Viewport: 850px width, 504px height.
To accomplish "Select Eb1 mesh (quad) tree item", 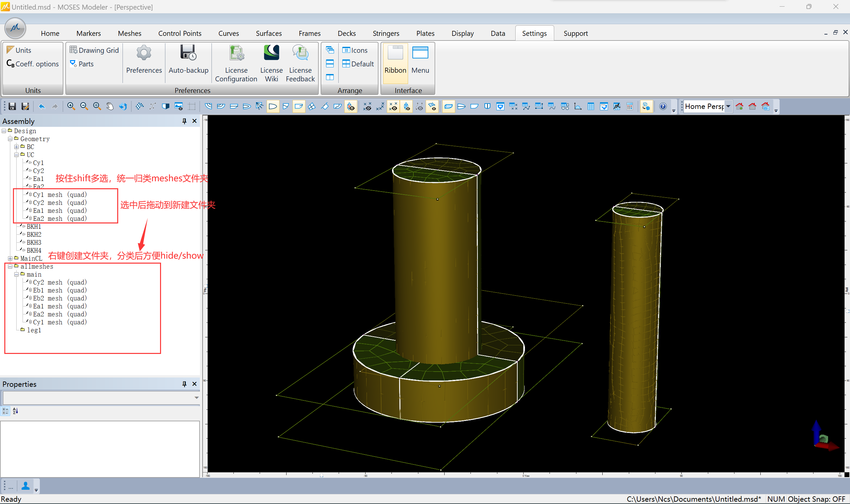I will pos(59,291).
